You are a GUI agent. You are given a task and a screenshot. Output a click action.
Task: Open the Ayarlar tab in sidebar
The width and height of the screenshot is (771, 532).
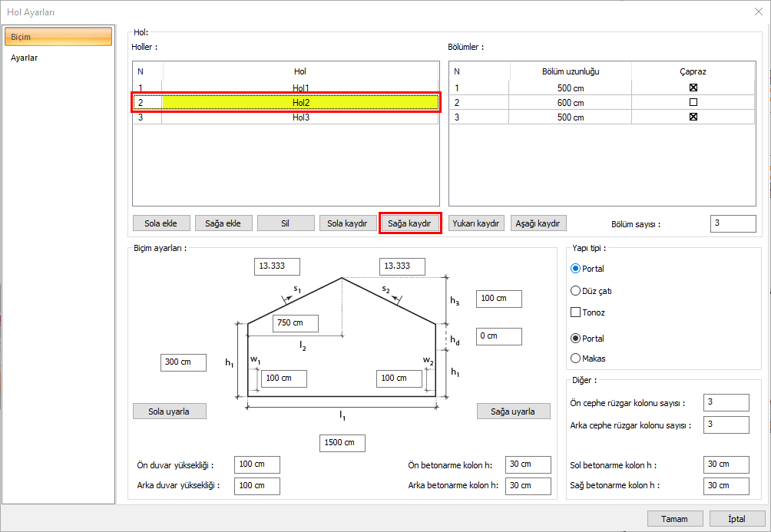tap(25, 58)
